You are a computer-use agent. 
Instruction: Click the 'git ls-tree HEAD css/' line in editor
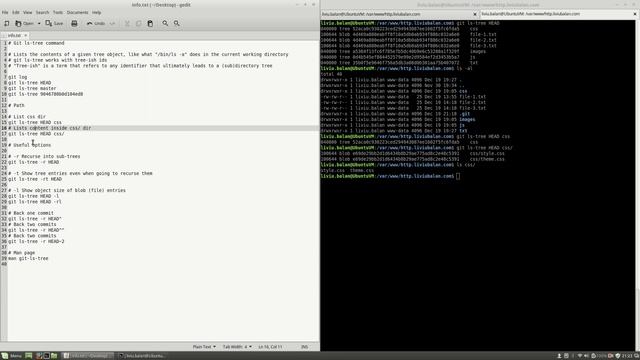click(36, 134)
